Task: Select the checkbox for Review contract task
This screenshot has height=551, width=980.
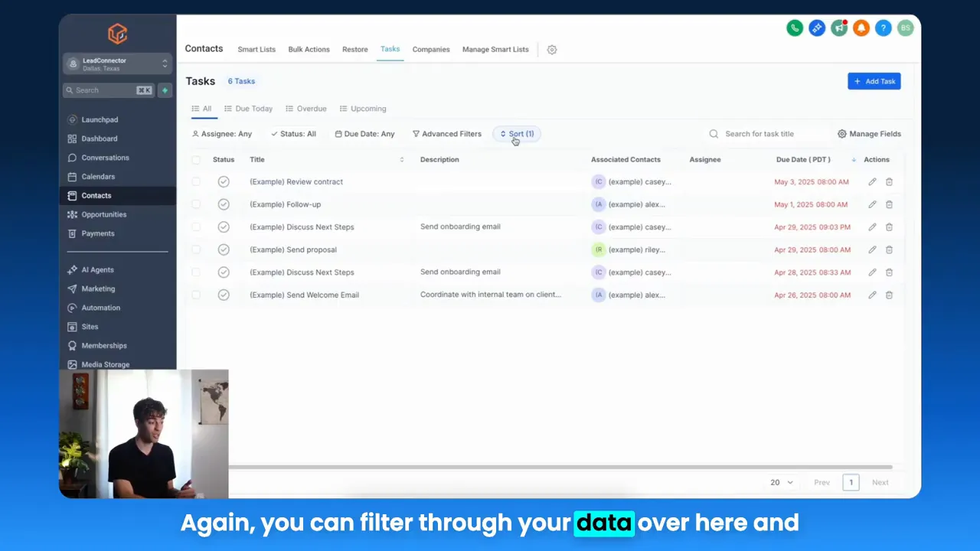Action: [x=196, y=181]
